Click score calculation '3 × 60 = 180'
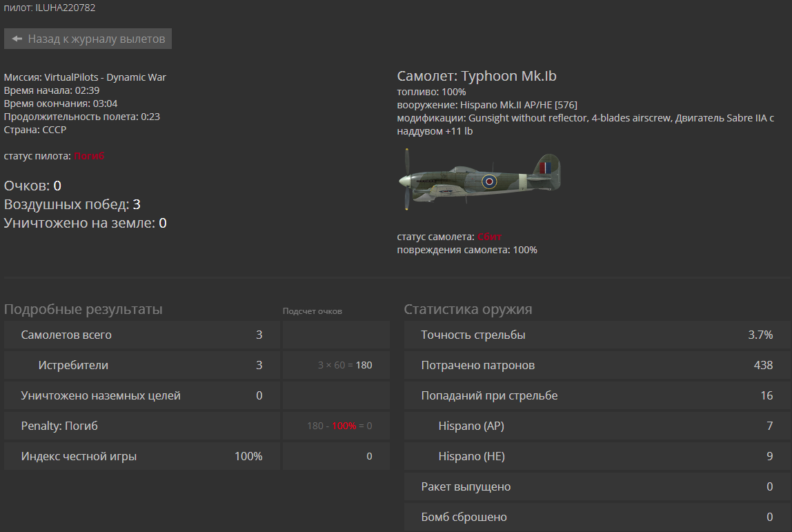792x532 pixels. pyautogui.click(x=345, y=365)
